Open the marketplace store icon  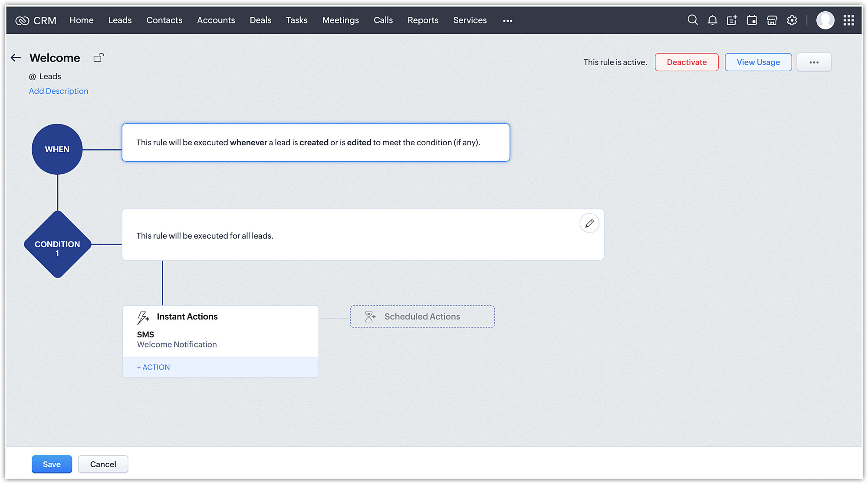coord(772,20)
